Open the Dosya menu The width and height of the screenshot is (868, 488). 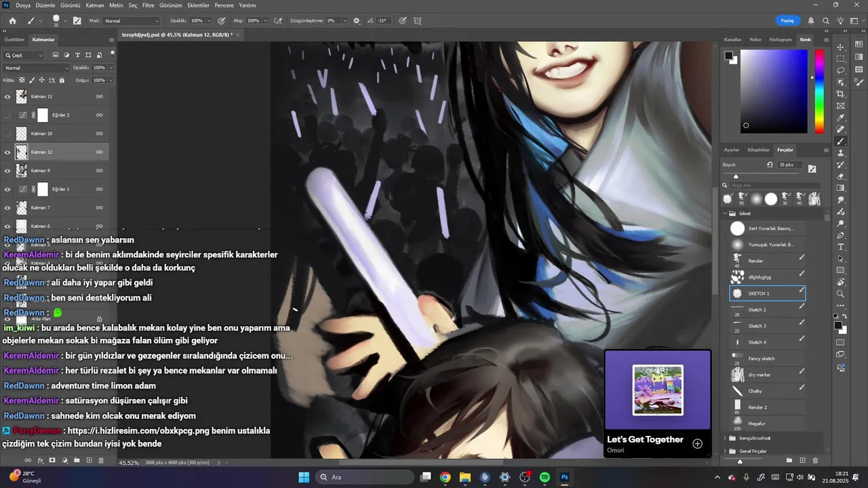click(23, 5)
